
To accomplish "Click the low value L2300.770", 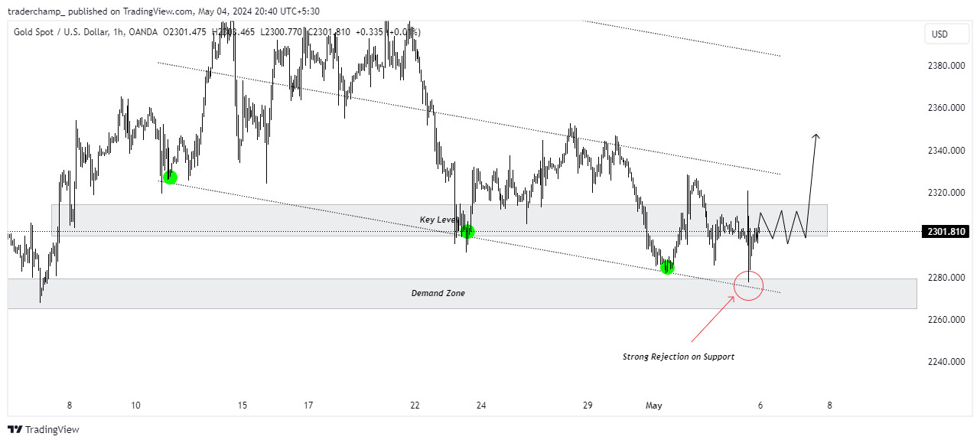I will (282, 31).
